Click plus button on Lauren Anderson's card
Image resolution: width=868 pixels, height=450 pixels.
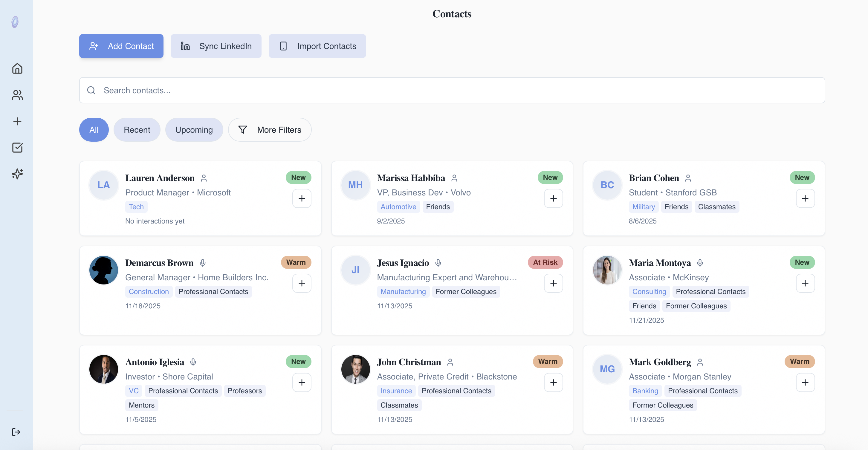point(302,198)
